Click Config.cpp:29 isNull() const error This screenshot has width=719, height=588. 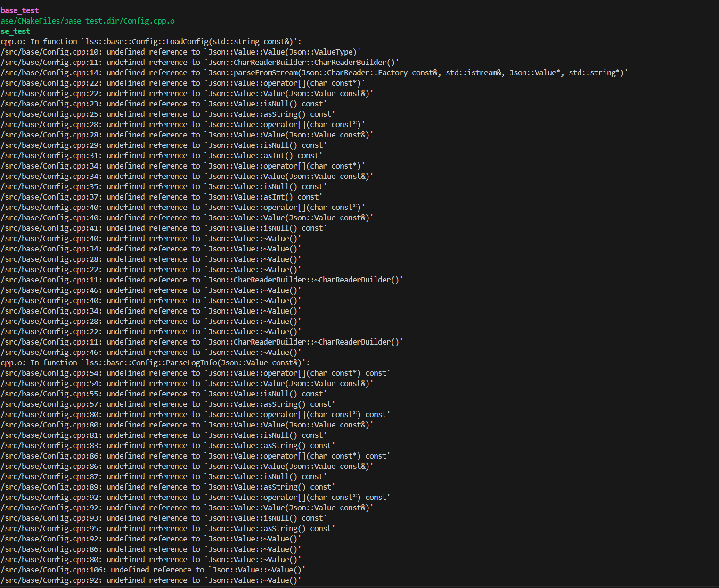click(163, 145)
